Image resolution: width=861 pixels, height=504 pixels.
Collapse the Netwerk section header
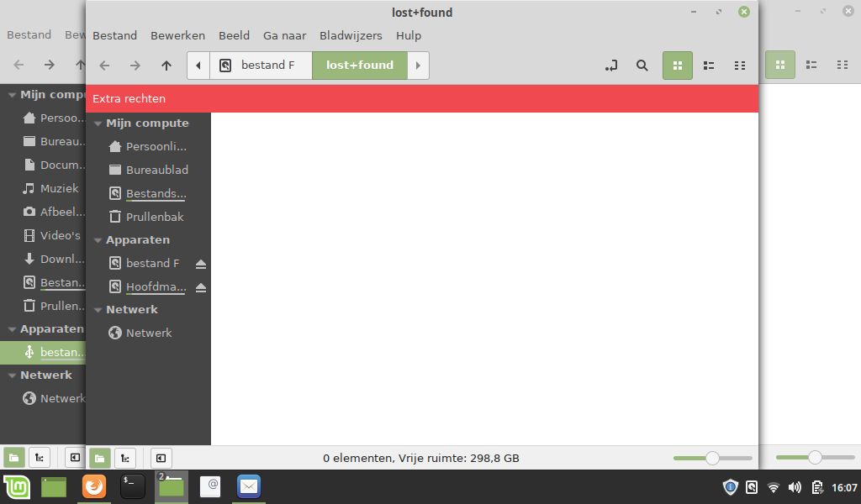click(x=98, y=310)
